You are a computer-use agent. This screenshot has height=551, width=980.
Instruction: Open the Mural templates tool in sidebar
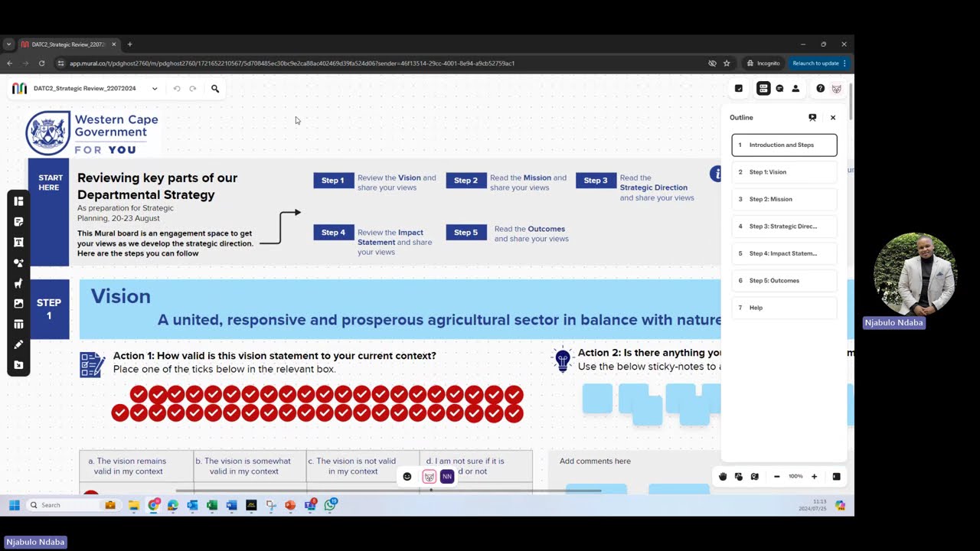pos(18,201)
